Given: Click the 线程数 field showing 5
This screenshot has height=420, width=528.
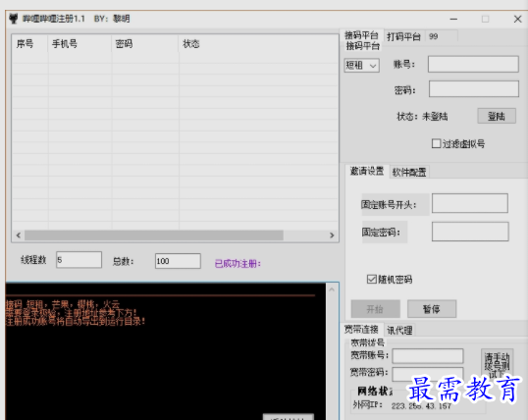Looking at the screenshot, I should click(79, 260).
